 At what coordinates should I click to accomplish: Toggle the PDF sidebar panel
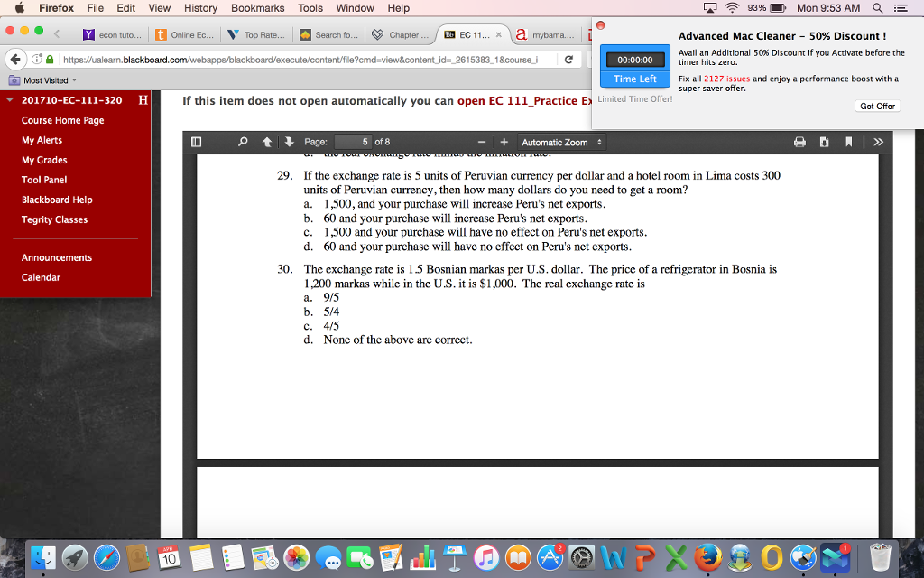point(196,142)
